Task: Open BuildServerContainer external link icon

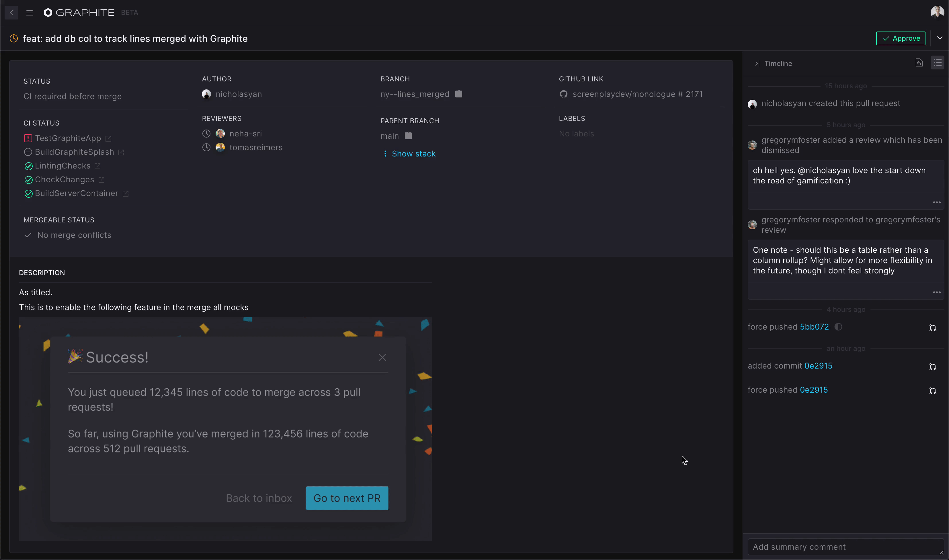Action: click(126, 193)
